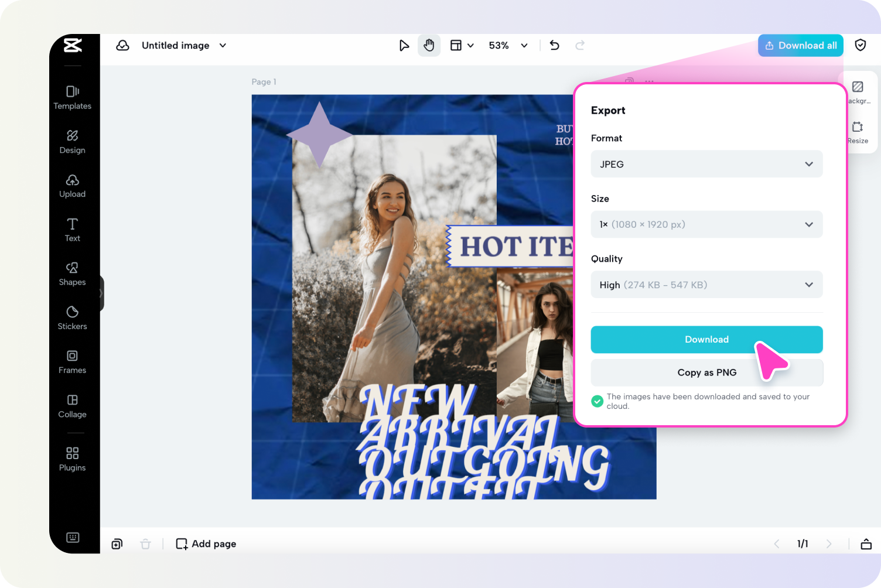Screen dimensions: 881x588
Task: Open the Frames panel
Action: click(x=72, y=361)
